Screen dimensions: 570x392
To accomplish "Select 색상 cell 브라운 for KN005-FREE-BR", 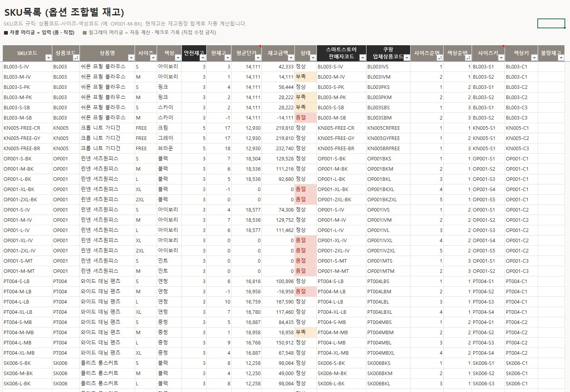I will [169, 149].
